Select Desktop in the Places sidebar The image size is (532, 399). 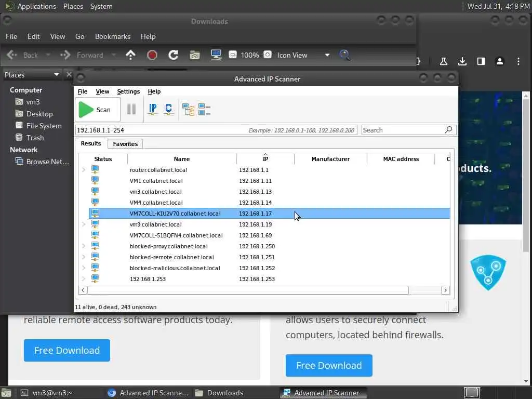39,114
